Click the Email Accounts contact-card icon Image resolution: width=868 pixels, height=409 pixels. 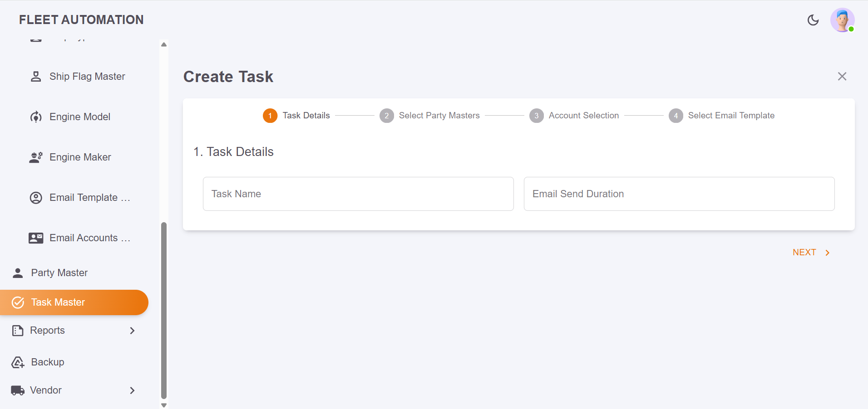tap(36, 238)
